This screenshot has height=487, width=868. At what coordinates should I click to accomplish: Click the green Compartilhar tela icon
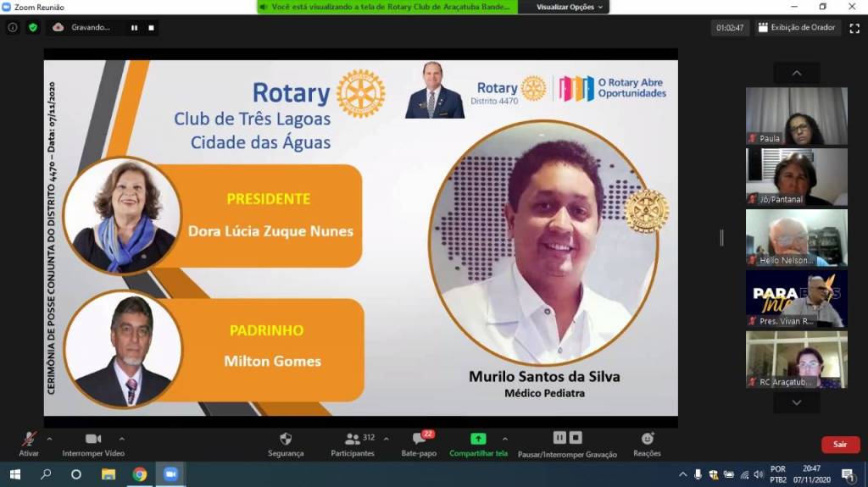478,439
